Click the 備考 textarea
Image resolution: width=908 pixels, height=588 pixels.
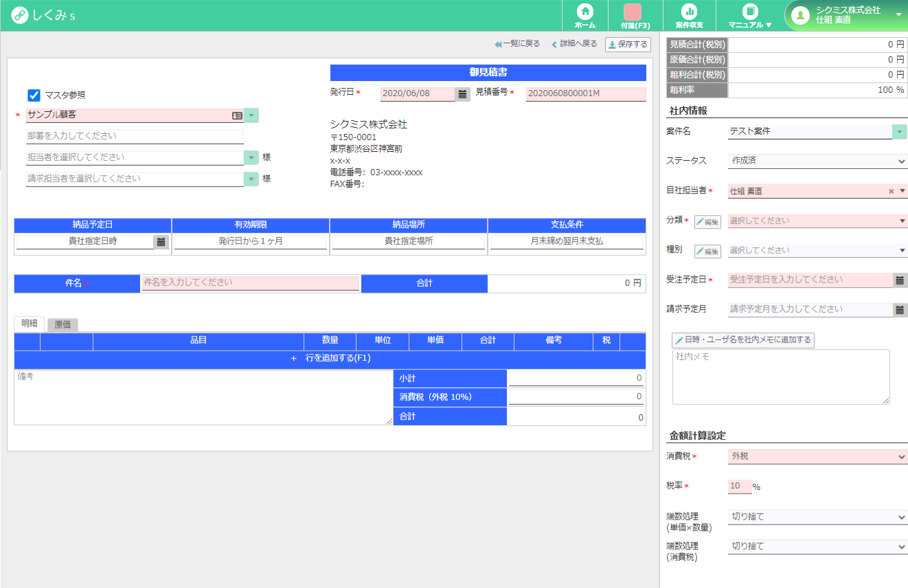203,397
